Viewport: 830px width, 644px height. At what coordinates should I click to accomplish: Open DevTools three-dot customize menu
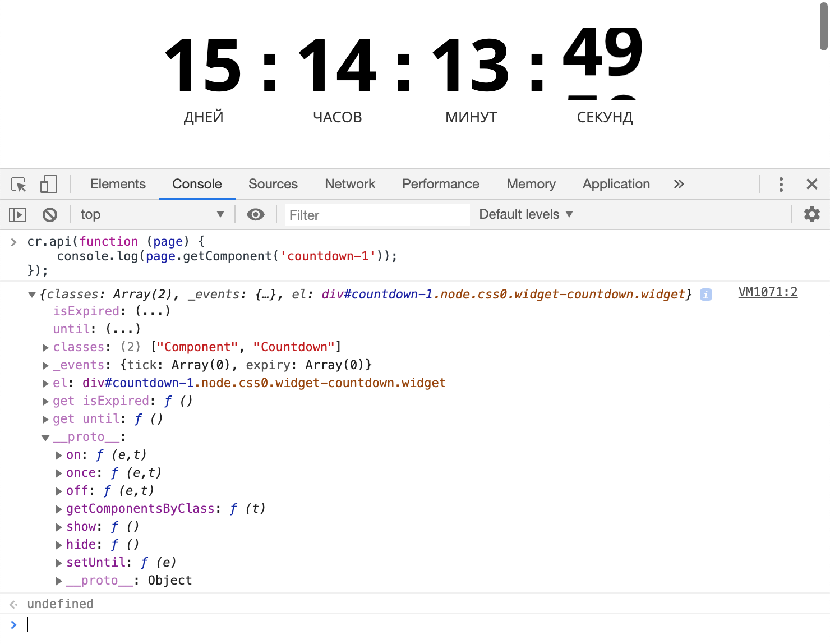781,184
